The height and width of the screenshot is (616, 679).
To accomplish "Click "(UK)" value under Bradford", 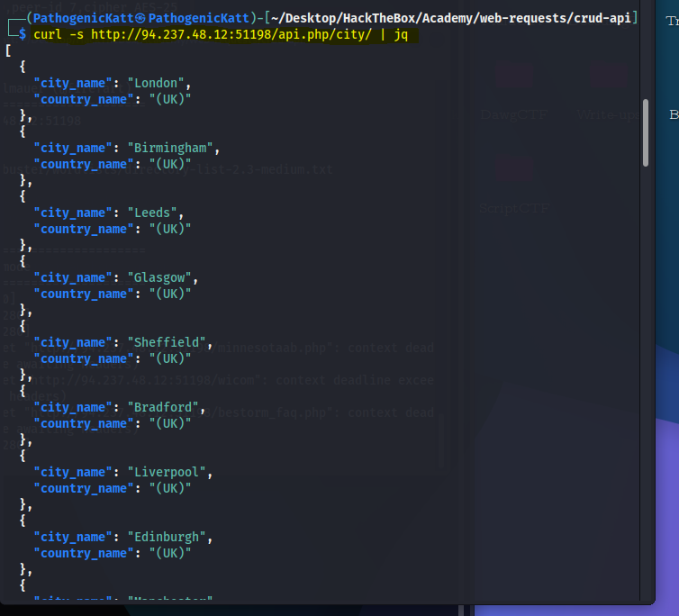I will [170, 423].
